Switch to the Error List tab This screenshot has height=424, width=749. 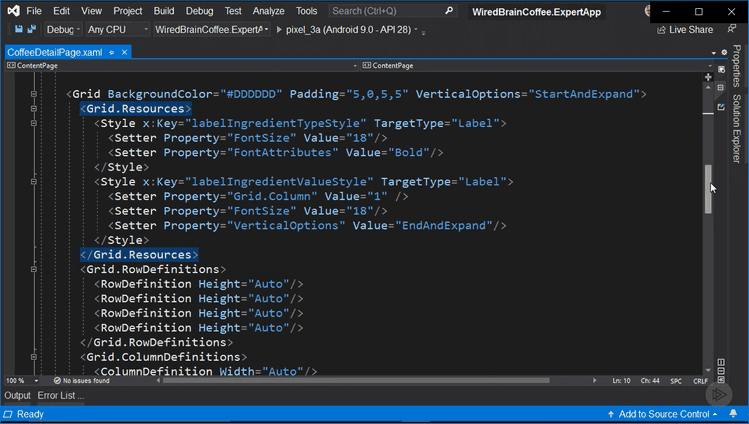tap(61, 395)
